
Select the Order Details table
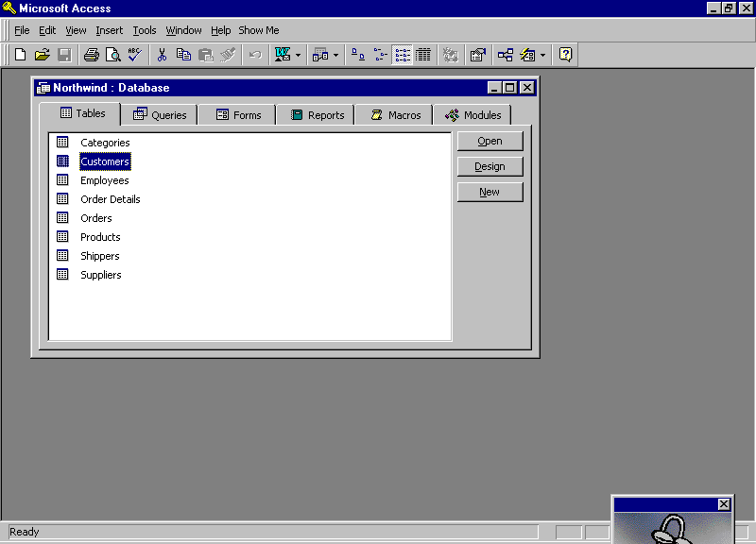pos(110,199)
